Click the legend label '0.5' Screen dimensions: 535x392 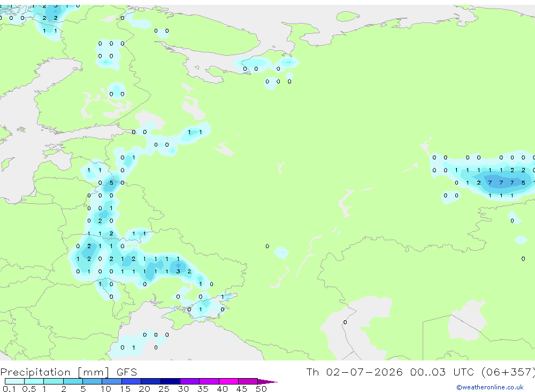pyautogui.click(x=29, y=389)
